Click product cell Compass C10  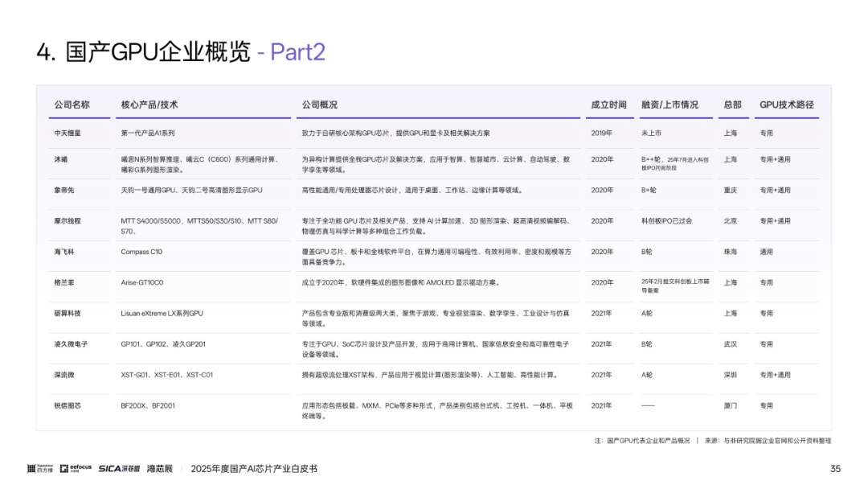tap(141, 252)
